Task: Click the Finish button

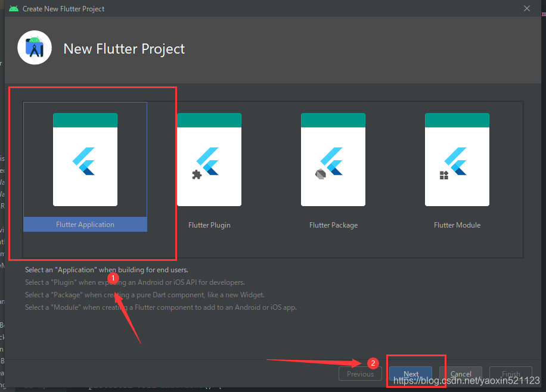Action: pos(511,374)
